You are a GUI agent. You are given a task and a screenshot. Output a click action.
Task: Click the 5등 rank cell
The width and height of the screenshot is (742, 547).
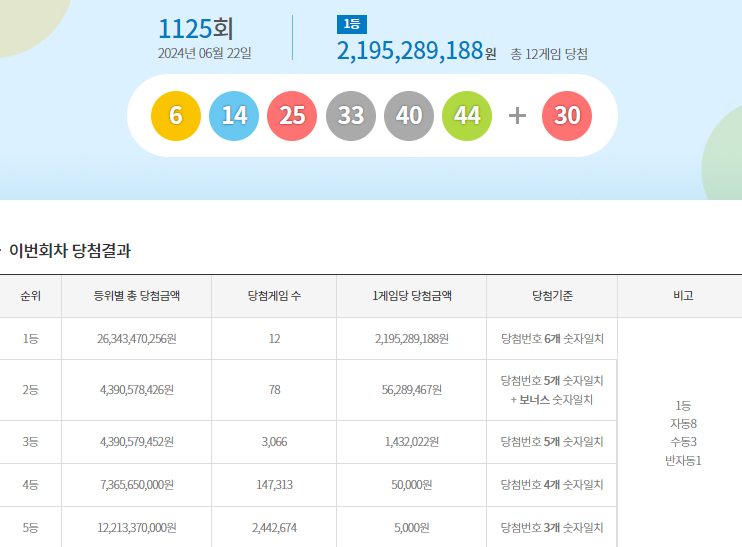30,528
